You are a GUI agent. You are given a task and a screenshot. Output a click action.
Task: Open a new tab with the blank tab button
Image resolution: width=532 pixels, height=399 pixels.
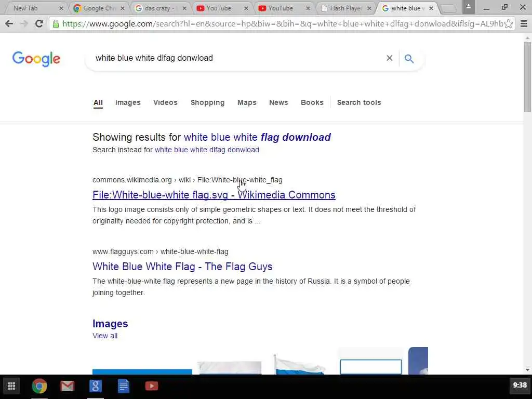coord(448,8)
